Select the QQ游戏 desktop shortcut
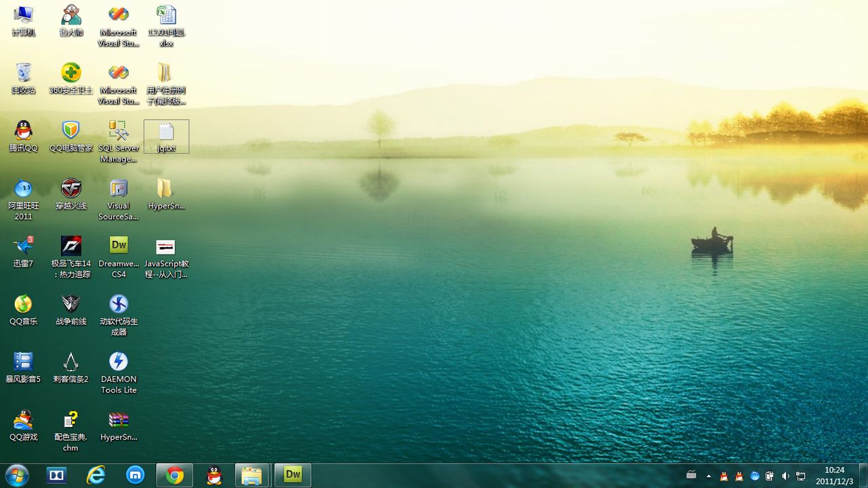 pyautogui.click(x=23, y=425)
